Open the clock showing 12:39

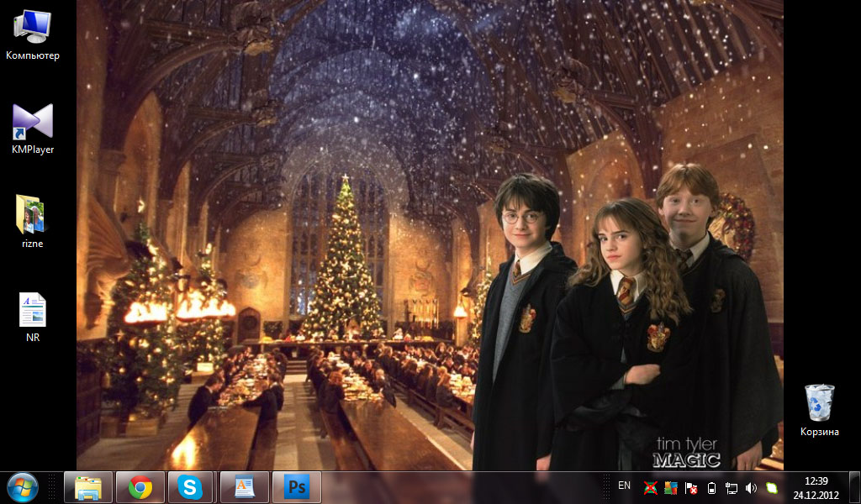[x=816, y=487]
